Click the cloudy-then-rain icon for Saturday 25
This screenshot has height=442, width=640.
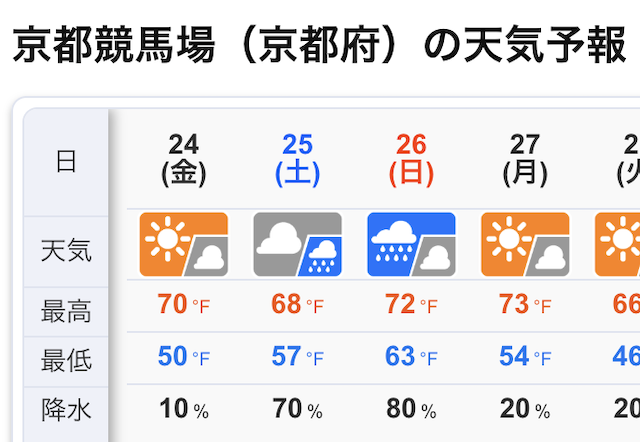(298, 244)
